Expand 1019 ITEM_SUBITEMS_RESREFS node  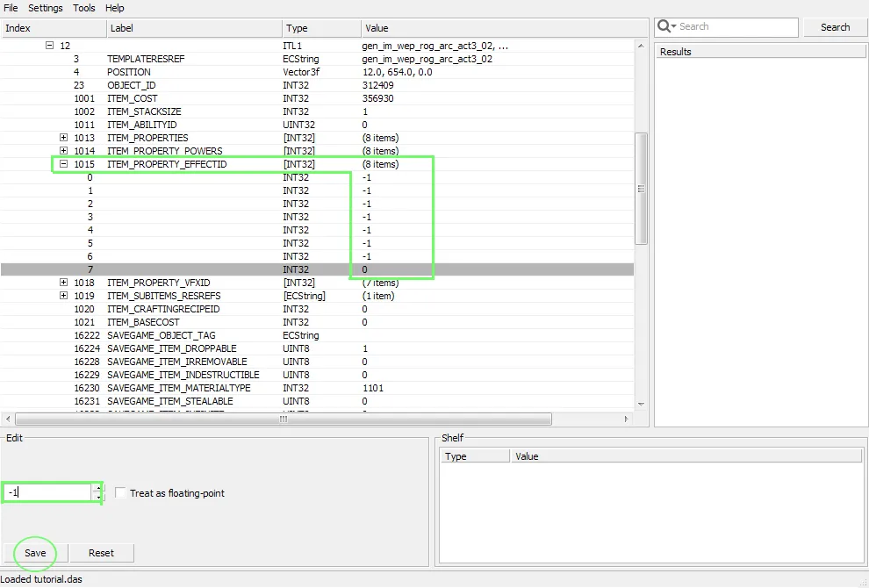tap(63, 296)
